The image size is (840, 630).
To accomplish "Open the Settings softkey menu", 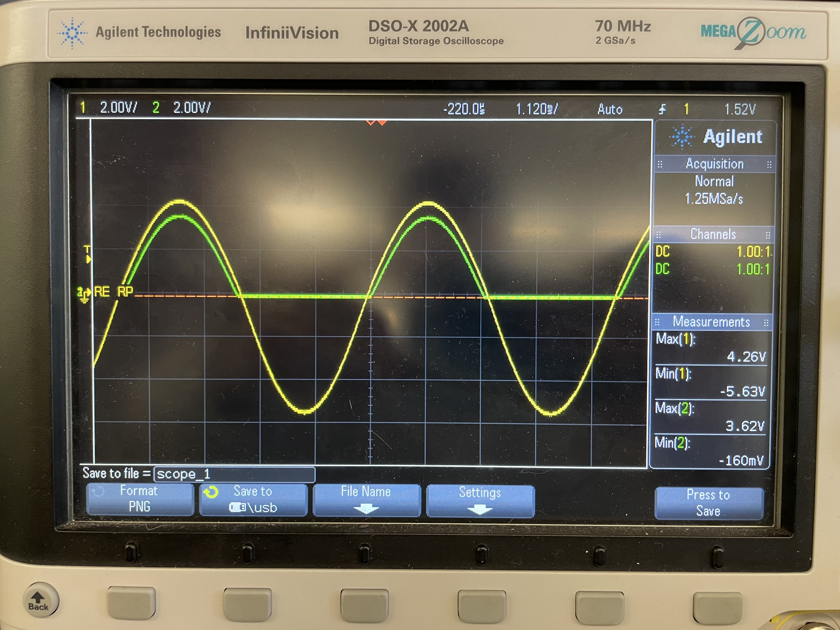I will pyautogui.click(x=480, y=501).
